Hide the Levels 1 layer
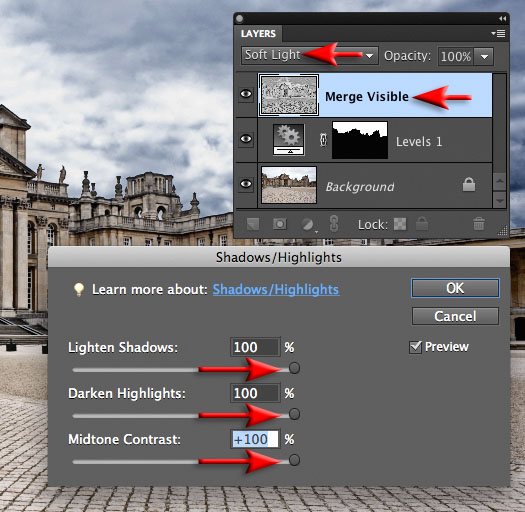This screenshot has width=525, height=512. click(246, 139)
